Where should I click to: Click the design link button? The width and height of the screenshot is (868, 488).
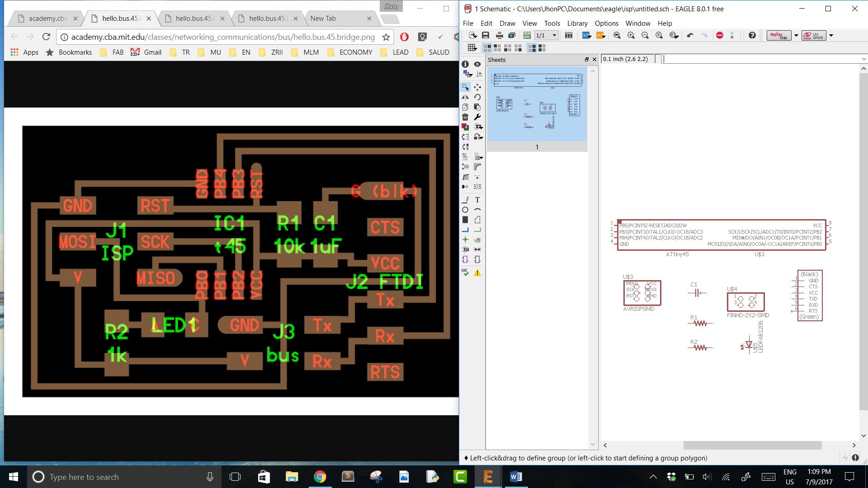coord(779,35)
